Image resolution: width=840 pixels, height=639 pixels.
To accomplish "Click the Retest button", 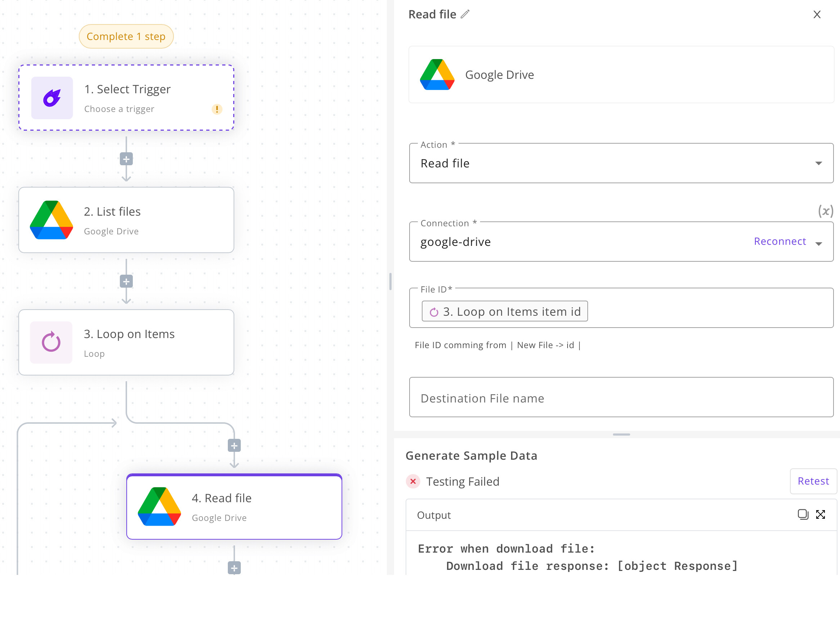I will pyautogui.click(x=813, y=481).
